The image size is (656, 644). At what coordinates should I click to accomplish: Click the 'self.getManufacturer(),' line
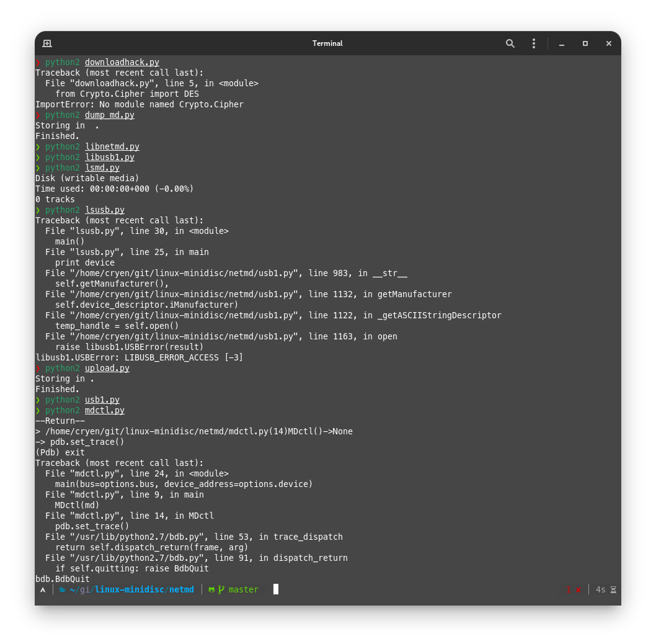pyautogui.click(x=112, y=284)
